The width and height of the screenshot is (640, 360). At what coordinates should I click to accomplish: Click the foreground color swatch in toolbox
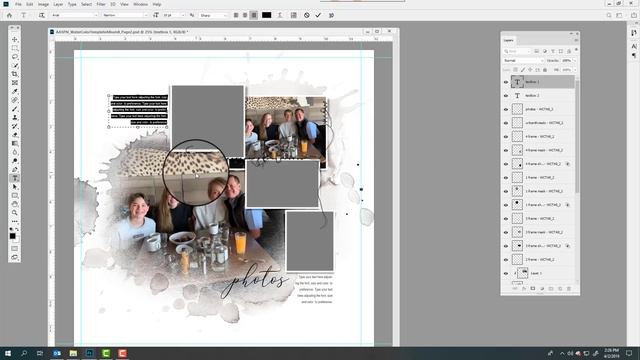point(13,236)
